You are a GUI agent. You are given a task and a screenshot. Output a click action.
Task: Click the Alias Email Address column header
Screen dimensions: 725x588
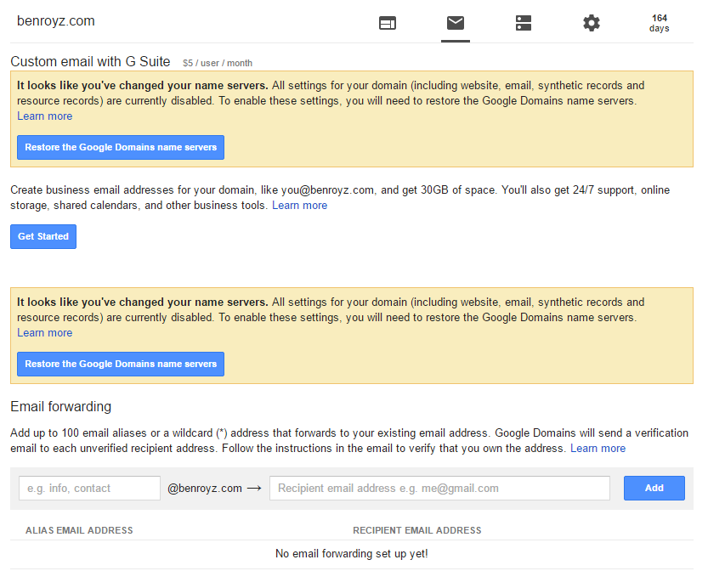tap(79, 530)
